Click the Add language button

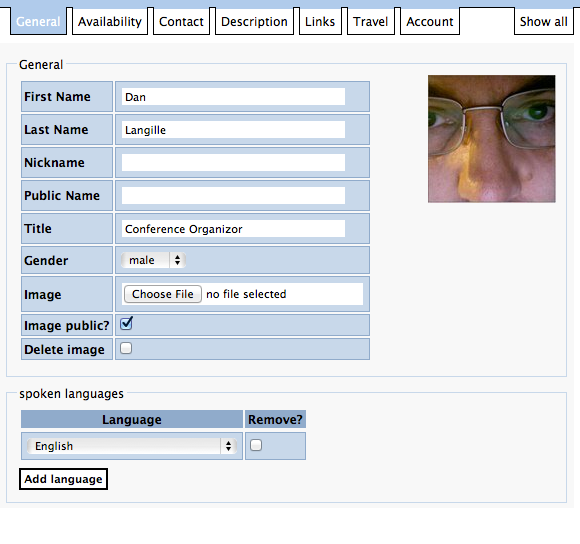click(x=63, y=479)
